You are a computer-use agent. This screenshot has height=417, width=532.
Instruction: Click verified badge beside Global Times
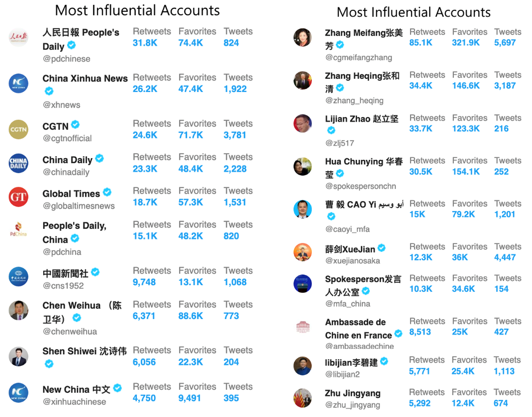[107, 192]
